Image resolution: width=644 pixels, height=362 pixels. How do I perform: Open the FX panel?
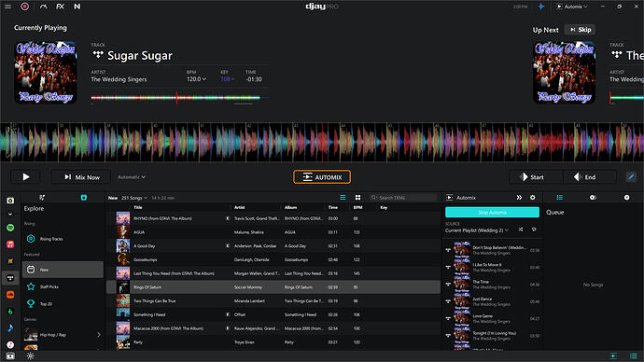(x=60, y=7)
